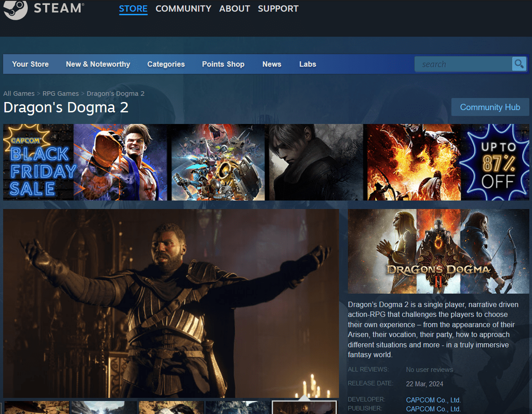Click the game description paragraph
The image size is (532, 414).
[433, 329]
